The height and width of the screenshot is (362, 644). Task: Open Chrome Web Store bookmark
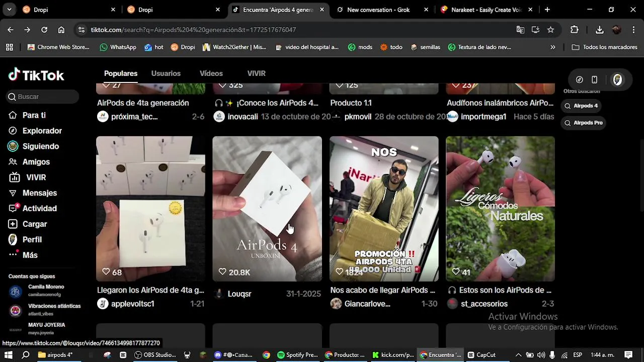point(58,47)
